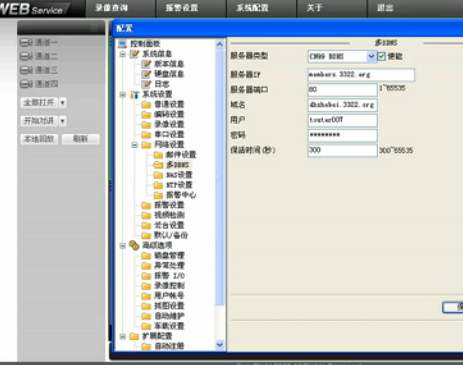The height and width of the screenshot is (365, 463).
Task: Open 硬盘信息 tree item icon
Action: click(146, 74)
